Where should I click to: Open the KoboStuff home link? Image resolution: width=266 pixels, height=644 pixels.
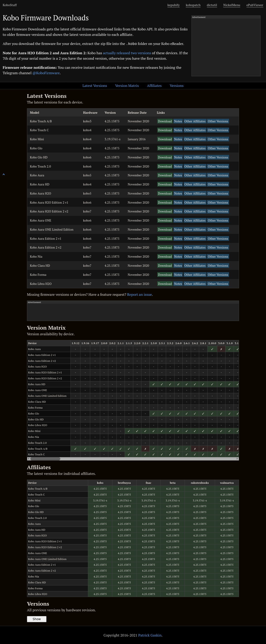coord(10,5)
